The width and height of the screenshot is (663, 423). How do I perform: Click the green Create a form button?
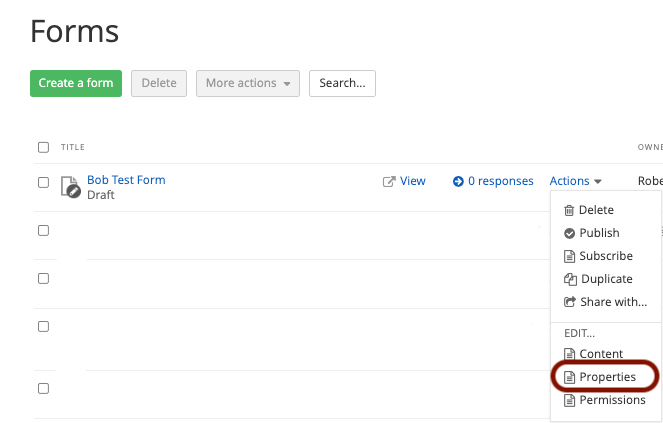pyautogui.click(x=76, y=83)
